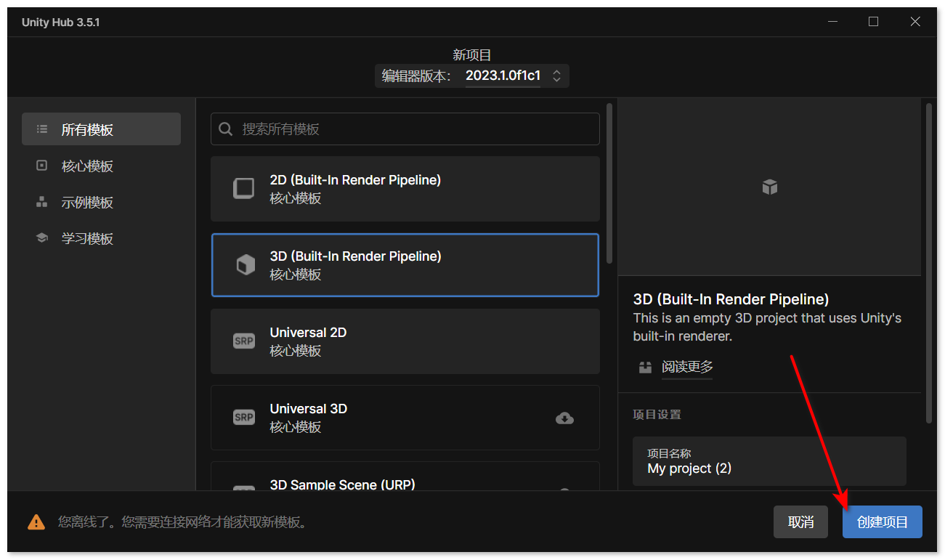This screenshot has width=945, height=560.
Task: Focus the 搜索所有模板 search box
Action: [405, 129]
